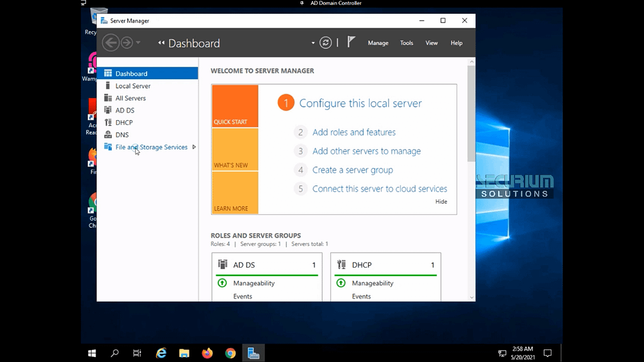Open the Windows Start menu

(x=92, y=353)
